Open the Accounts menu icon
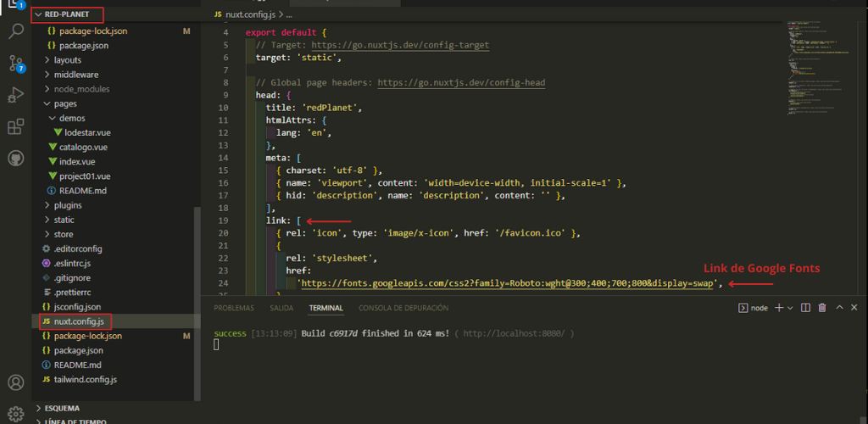This screenshot has height=424, width=868. click(16, 382)
